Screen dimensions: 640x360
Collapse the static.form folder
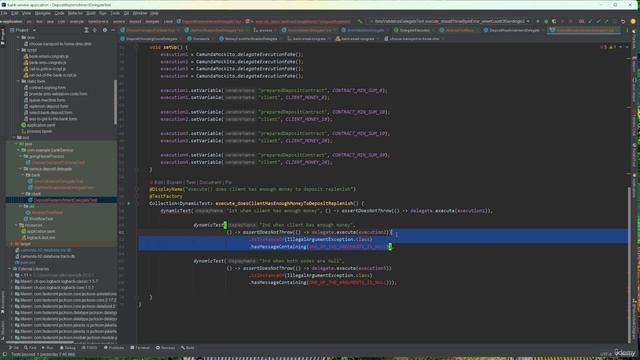(x=18, y=81)
